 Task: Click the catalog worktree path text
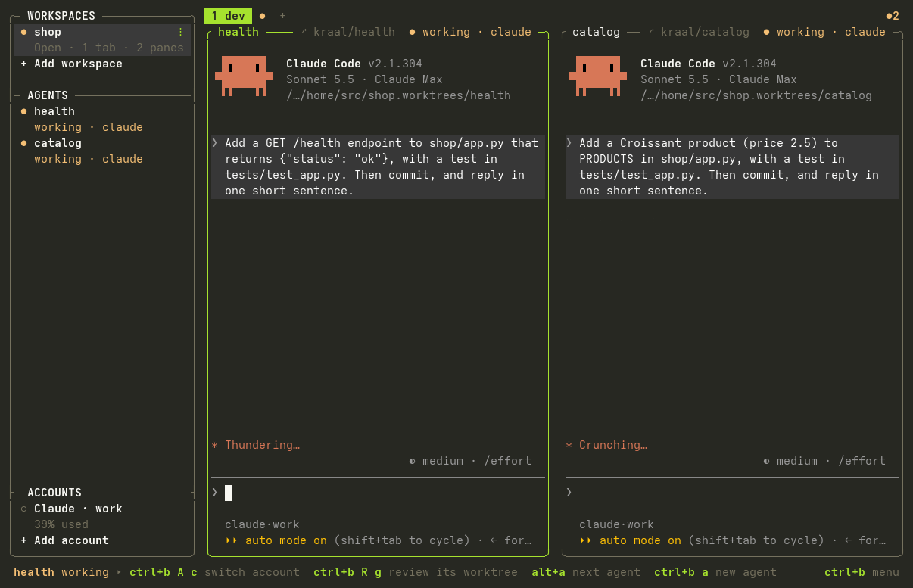click(756, 95)
